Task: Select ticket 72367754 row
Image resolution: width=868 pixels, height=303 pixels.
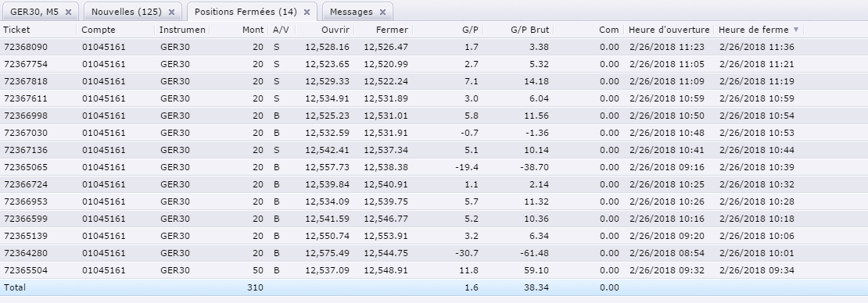Action: click(434, 64)
